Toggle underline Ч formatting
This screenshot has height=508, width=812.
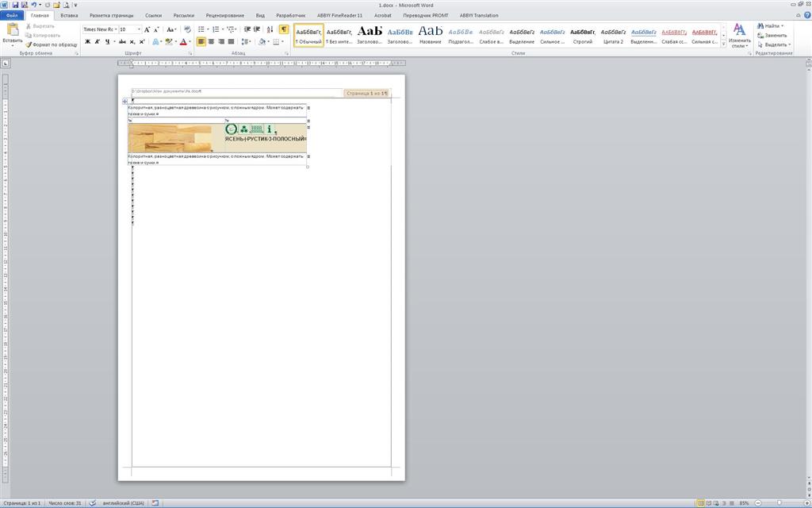pos(107,41)
